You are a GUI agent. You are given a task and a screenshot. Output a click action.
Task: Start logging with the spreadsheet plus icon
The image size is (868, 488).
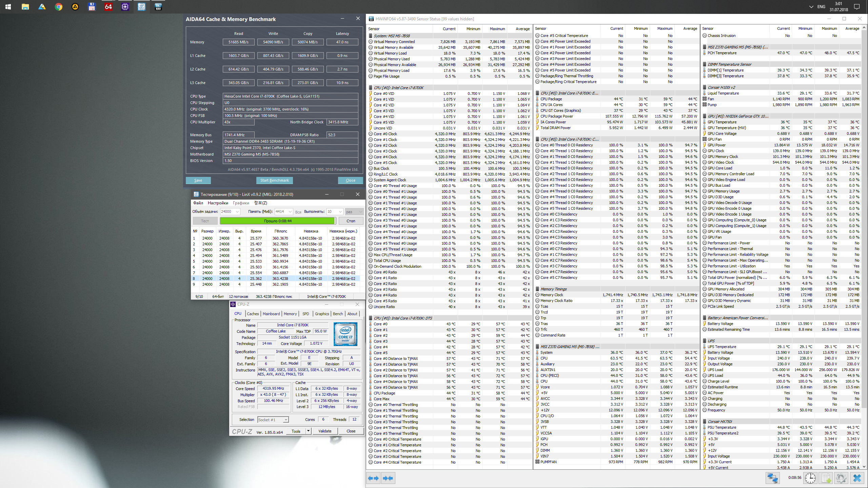826,478
